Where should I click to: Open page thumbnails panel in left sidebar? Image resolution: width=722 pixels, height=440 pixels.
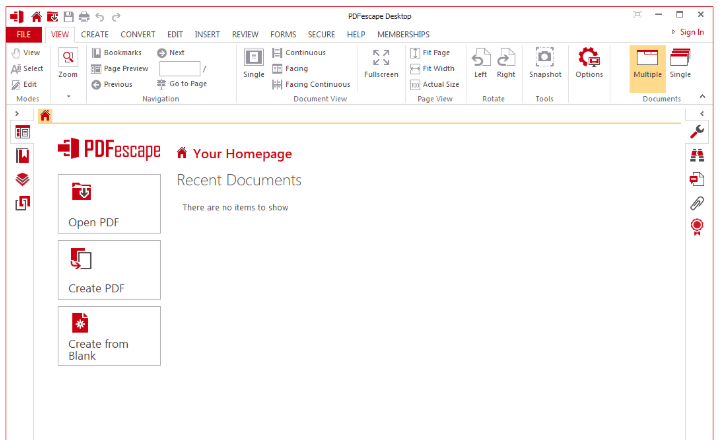[x=23, y=133]
